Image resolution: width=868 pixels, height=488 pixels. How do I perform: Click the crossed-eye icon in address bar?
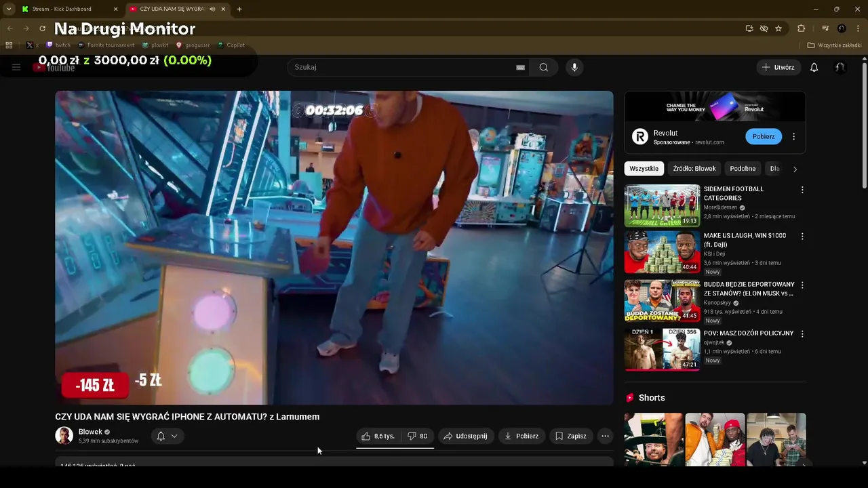coord(764,28)
